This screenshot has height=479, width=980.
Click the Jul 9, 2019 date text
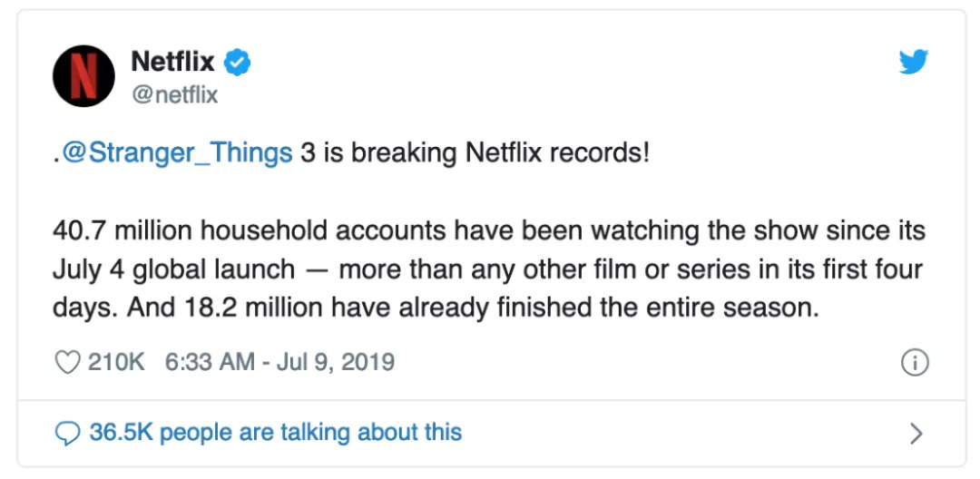tap(338, 363)
